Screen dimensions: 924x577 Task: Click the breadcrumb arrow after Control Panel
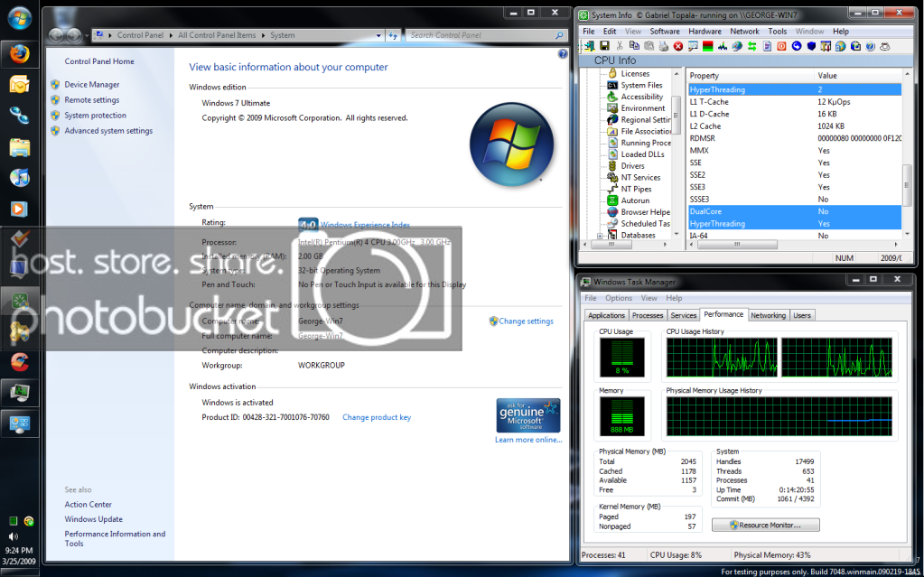pyautogui.click(x=171, y=35)
